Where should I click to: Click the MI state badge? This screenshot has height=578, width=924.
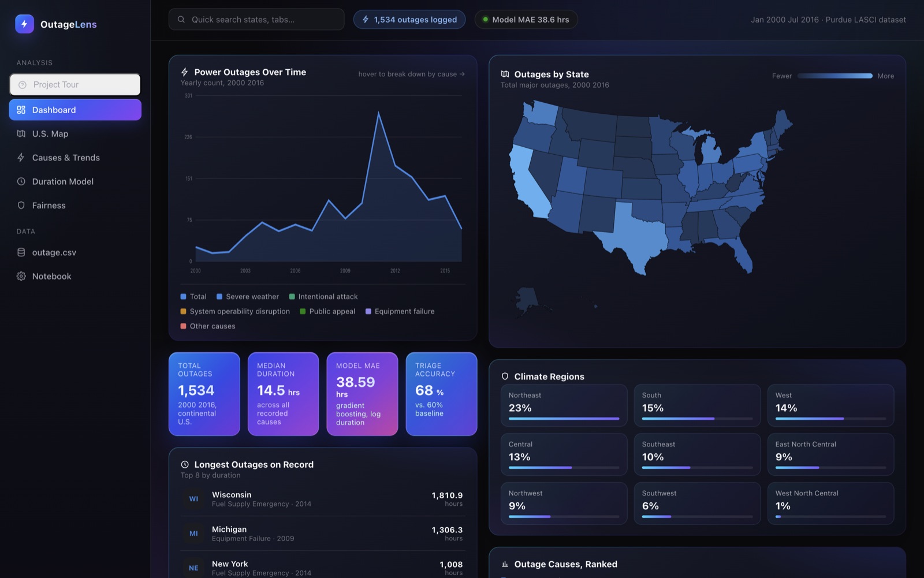tap(193, 534)
